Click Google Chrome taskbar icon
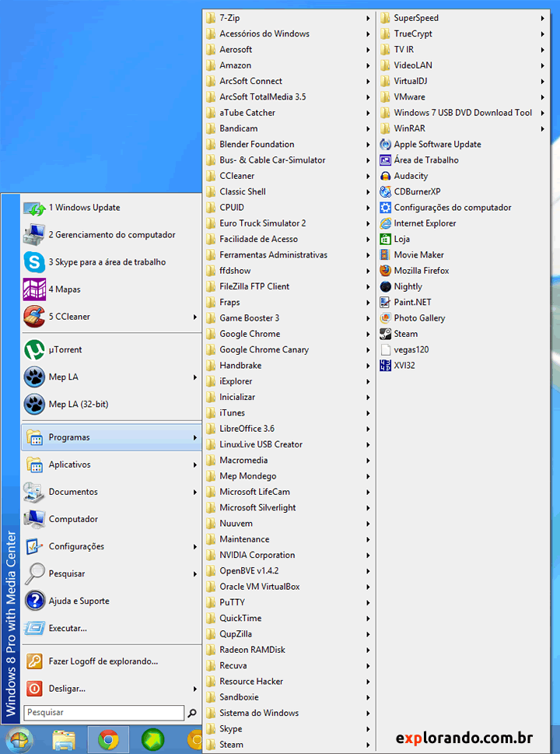The image size is (560, 754). pos(108,740)
